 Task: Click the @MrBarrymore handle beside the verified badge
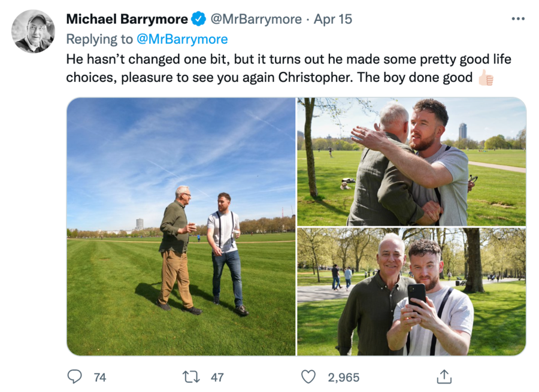coord(256,19)
